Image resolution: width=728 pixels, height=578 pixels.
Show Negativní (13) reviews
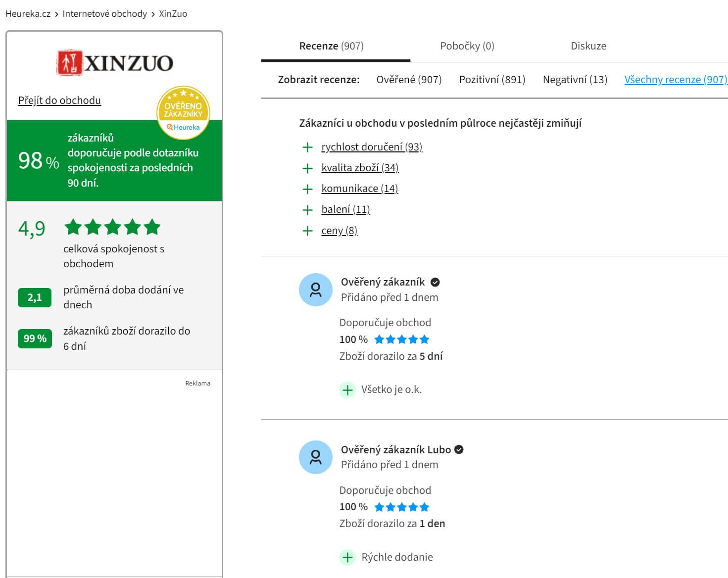[575, 80]
